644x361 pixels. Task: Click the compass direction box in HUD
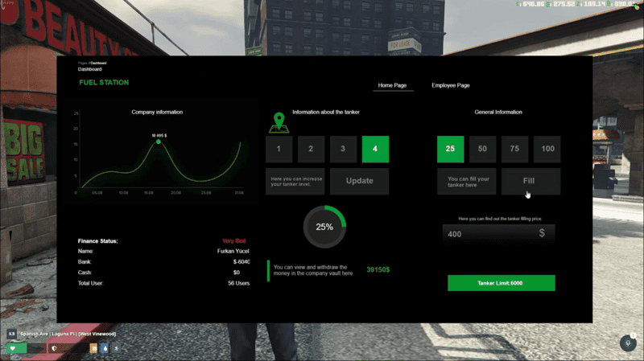[11, 334]
